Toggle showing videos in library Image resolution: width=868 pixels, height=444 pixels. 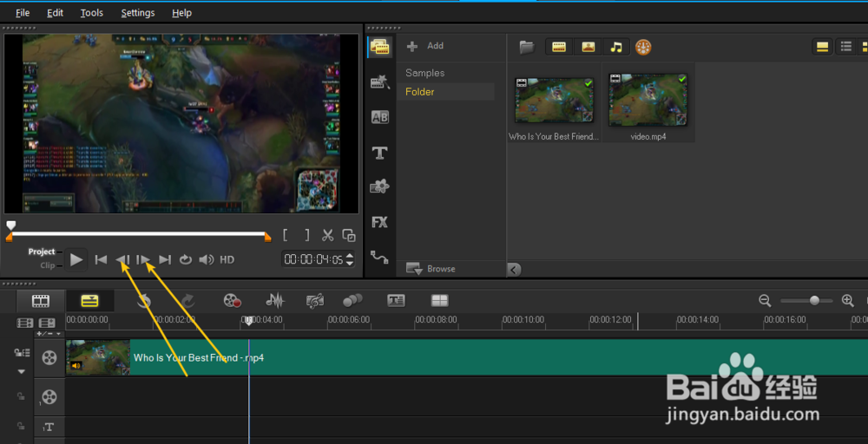559,48
